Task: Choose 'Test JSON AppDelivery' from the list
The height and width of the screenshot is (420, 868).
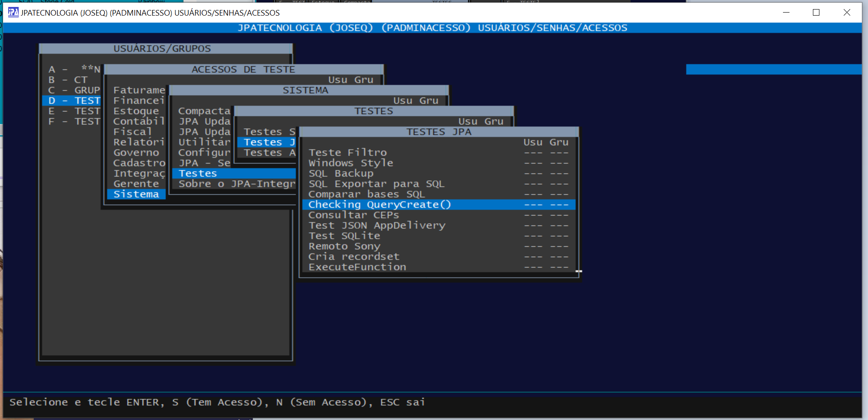Action: click(x=439, y=225)
